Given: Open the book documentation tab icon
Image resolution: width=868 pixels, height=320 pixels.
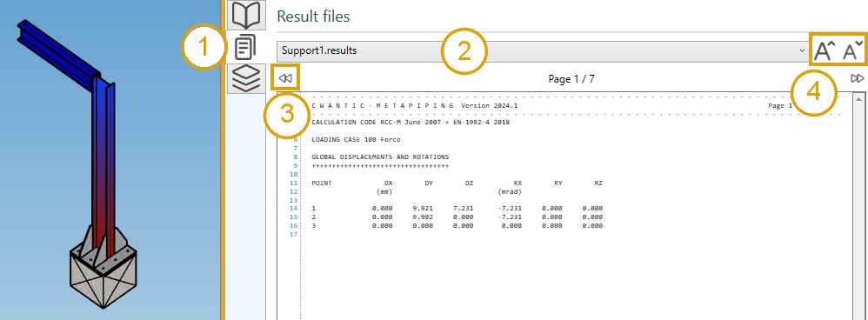Looking at the screenshot, I should tap(246, 15).
